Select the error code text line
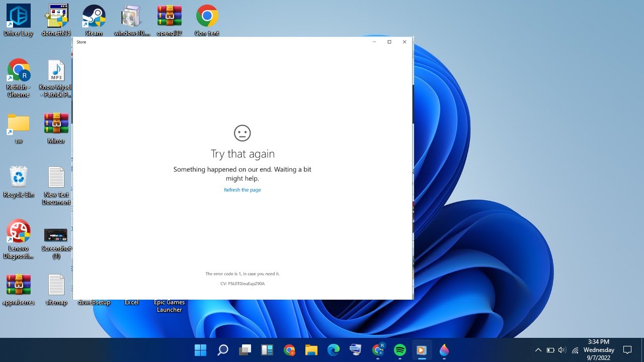Screen dimensions: 644x362 [243, 274]
